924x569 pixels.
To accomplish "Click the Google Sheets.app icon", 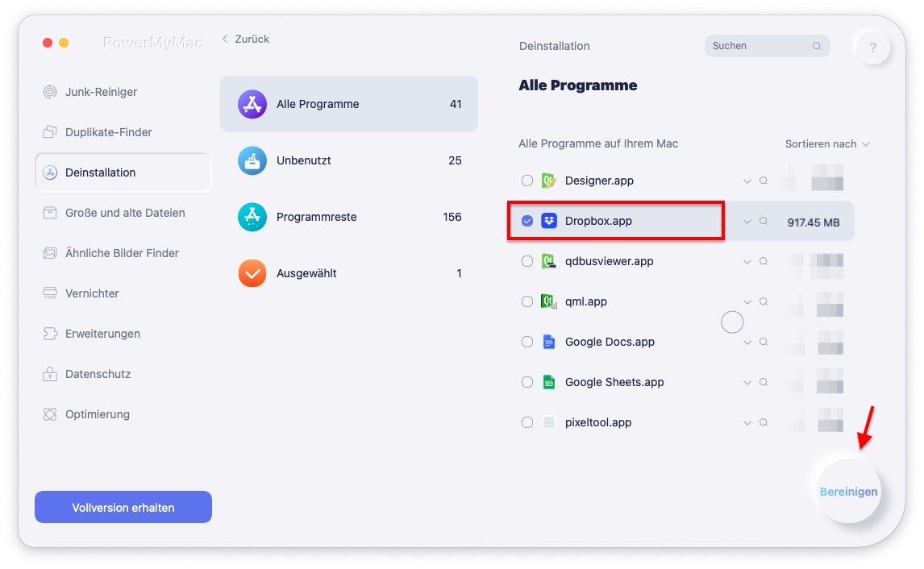I will click(x=548, y=382).
